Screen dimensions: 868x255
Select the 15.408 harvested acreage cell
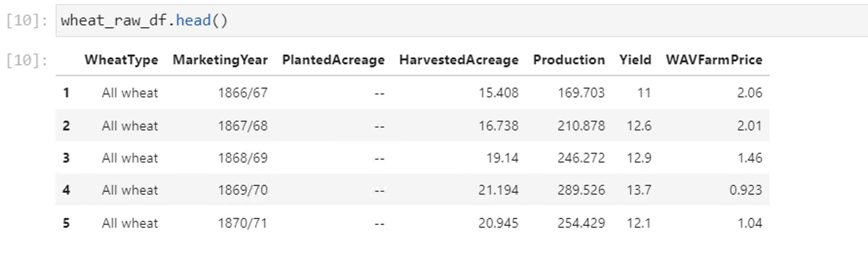tap(498, 92)
